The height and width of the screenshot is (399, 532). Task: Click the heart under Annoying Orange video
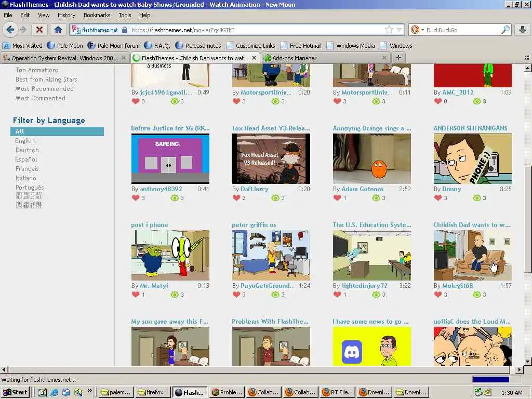[337, 198]
